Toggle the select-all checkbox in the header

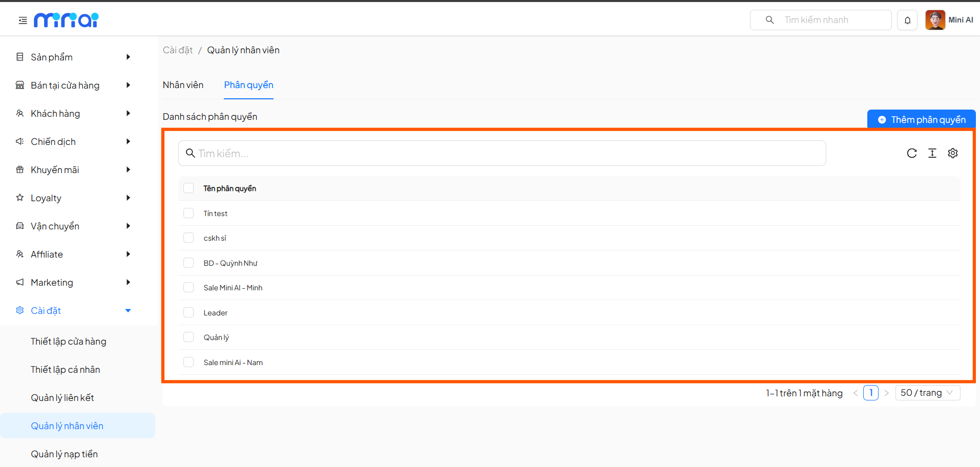pos(189,188)
